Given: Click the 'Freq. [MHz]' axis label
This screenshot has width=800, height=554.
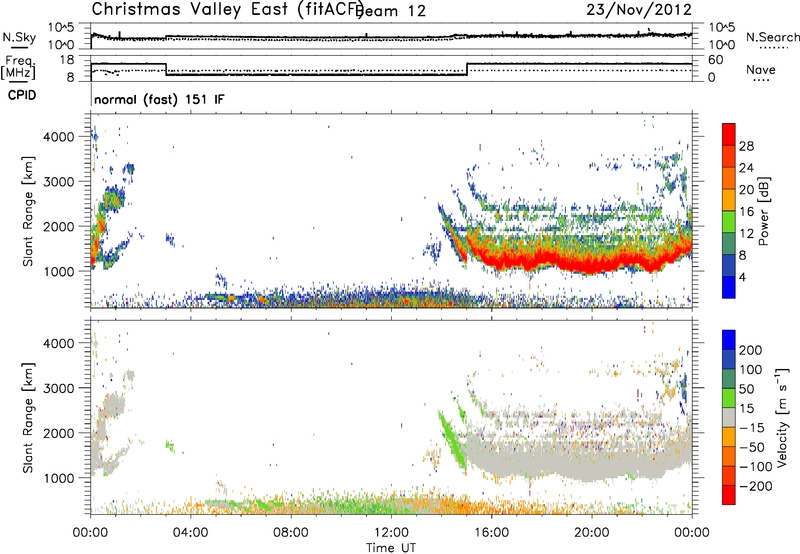Looking at the screenshot, I should 18,68.
